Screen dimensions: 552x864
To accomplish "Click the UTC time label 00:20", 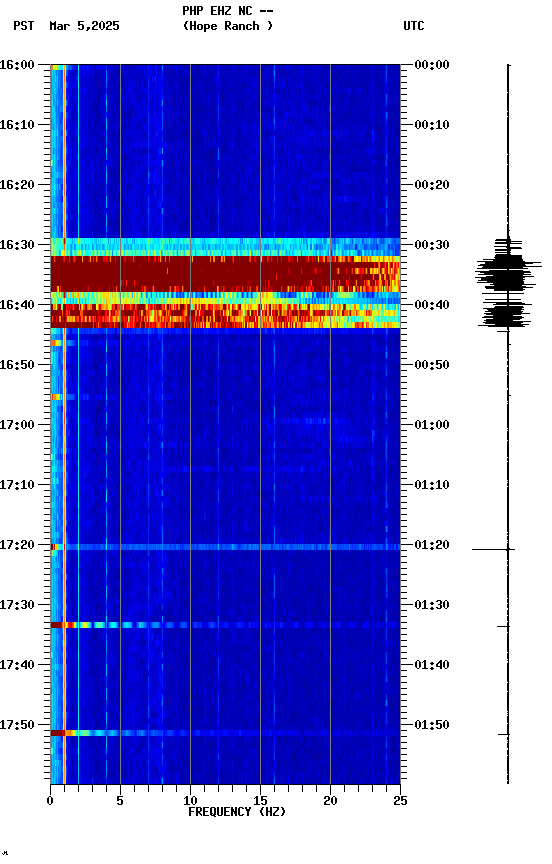I will point(432,185).
